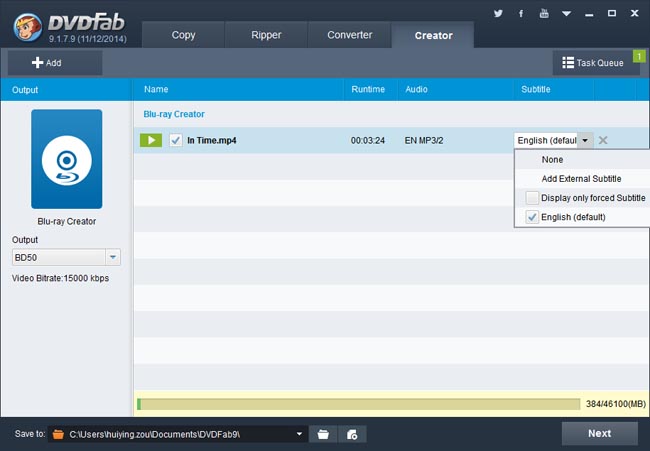The width and height of the screenshot is (650, 451).
Task: Select the In Time.mp4 file name
Action: point(212,141)
